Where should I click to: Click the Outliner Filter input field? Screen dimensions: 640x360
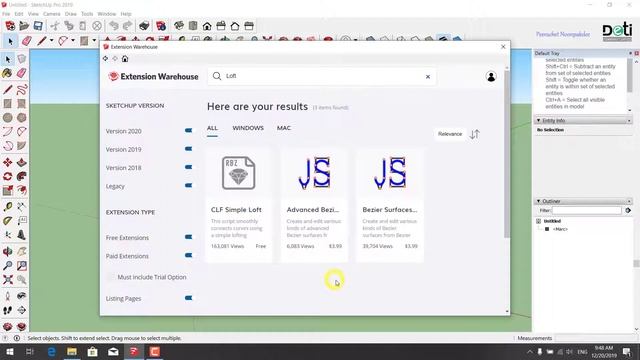tap(587, 210)
